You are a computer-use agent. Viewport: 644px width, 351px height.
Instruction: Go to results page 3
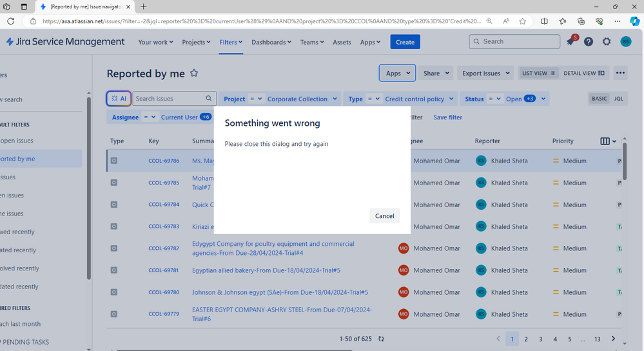point(540,339)
